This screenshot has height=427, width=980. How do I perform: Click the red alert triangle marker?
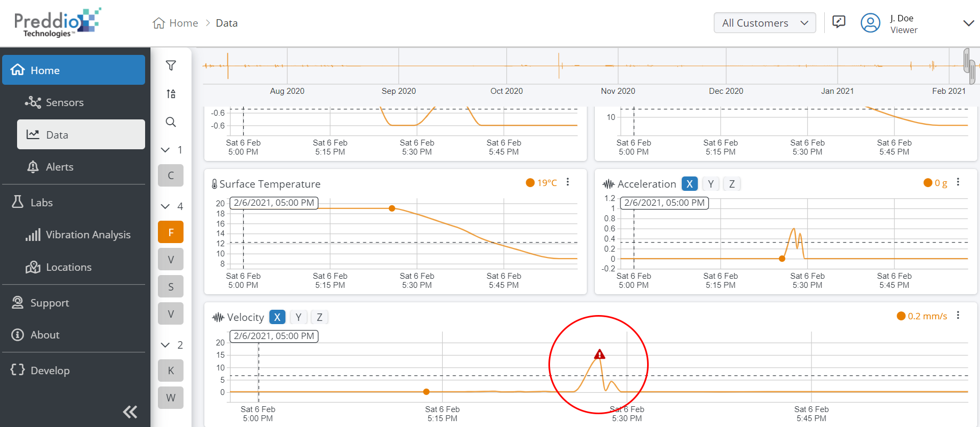600,354
